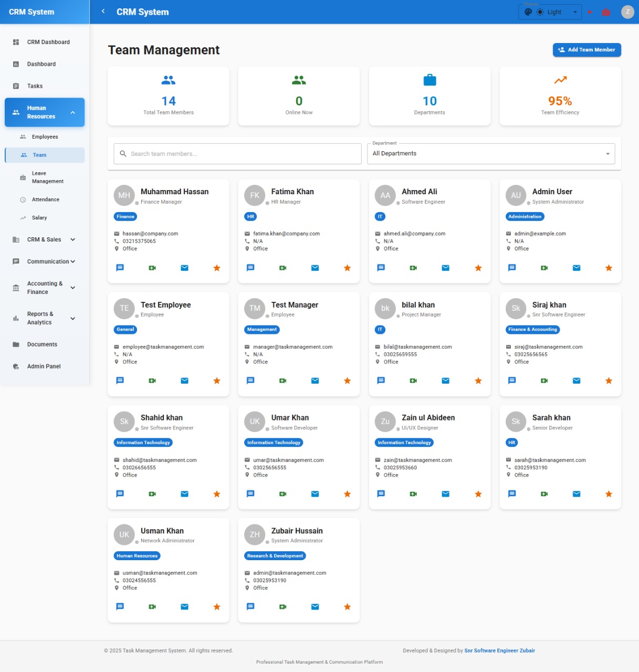The width and height of the screenshot is (639, 672).
Task: Open chat with Admin User
Action: pos(512,268)
